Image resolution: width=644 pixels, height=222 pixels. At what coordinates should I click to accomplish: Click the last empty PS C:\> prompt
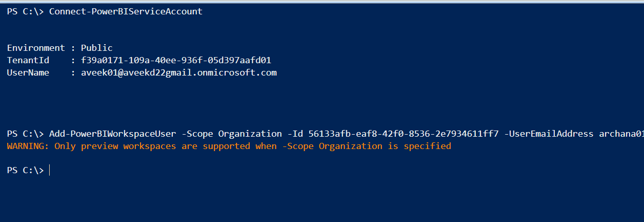pyautogui.click(x=26, y=170)
